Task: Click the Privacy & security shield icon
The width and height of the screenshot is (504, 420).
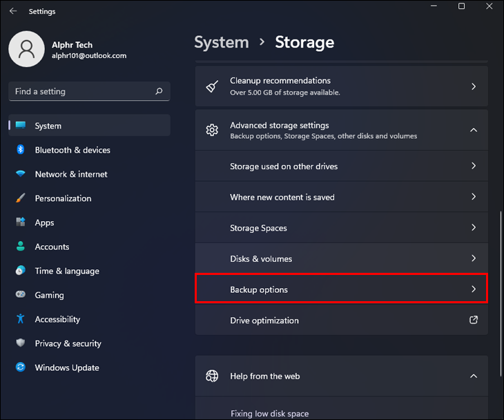Action: 21,343
